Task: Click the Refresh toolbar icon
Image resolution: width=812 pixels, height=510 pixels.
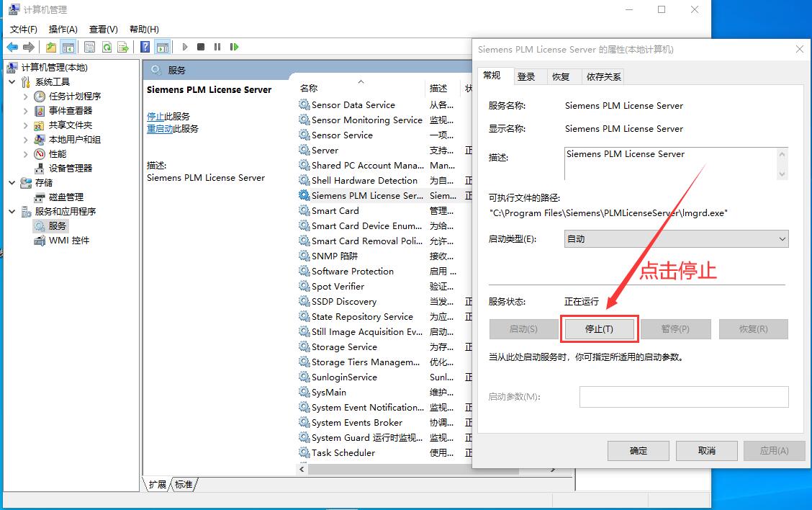Action: pyautogui.click(x=107, y=47)
